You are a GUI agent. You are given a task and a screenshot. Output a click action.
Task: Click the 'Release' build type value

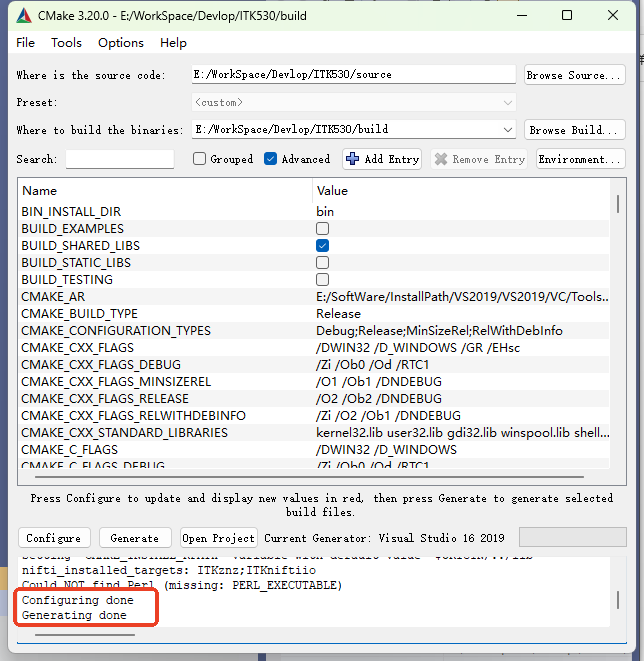click(338, 314)
